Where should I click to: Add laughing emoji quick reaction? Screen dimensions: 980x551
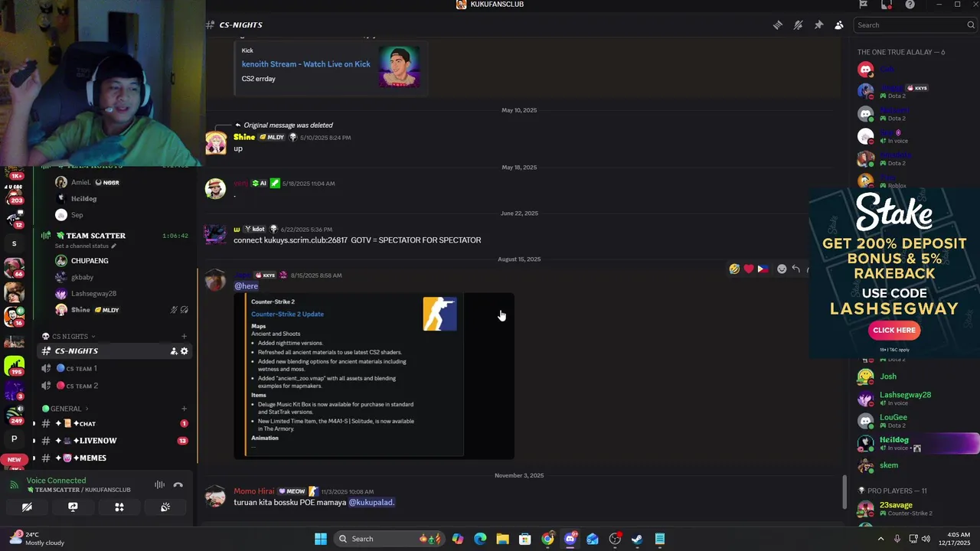pos(734,269)
